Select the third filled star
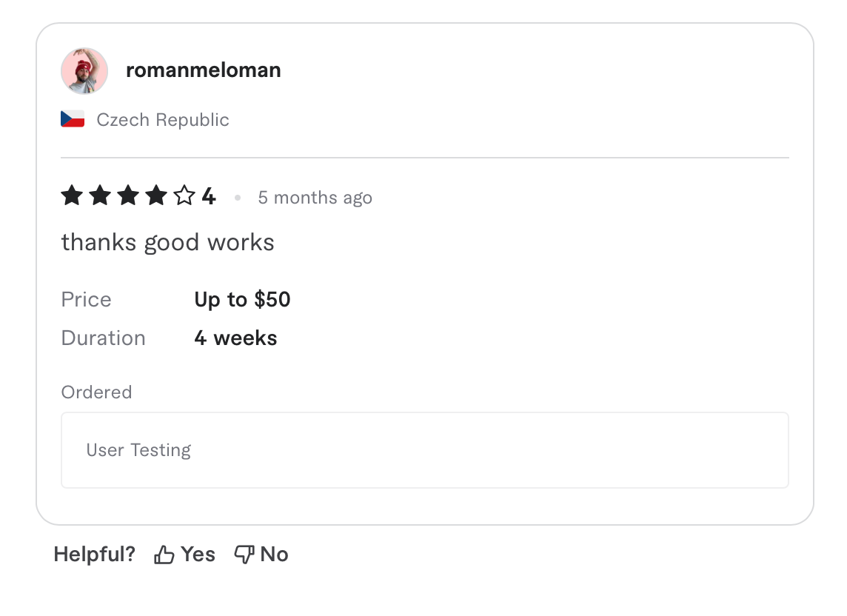Image resolution: width=847 pixels, height=616 pixels. [x=127, y=195]
